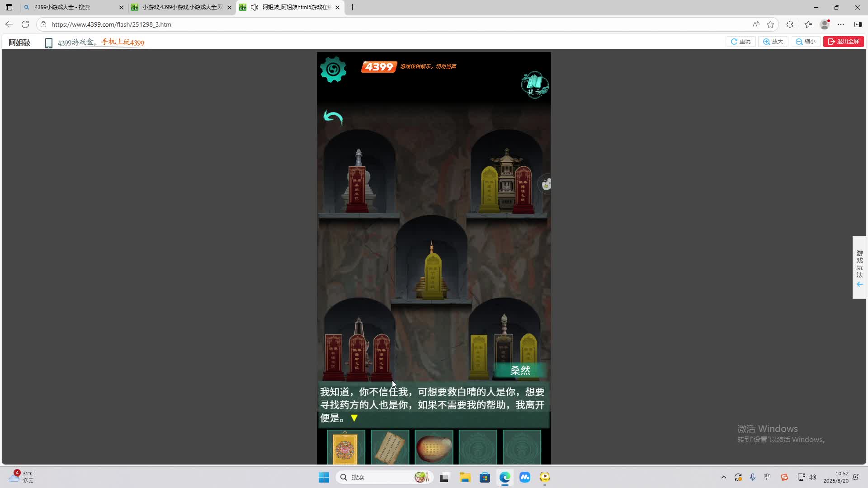This screenshot has width=868, height=488.
Task: Open the game settings gear icon
Action: click(333, 69)
